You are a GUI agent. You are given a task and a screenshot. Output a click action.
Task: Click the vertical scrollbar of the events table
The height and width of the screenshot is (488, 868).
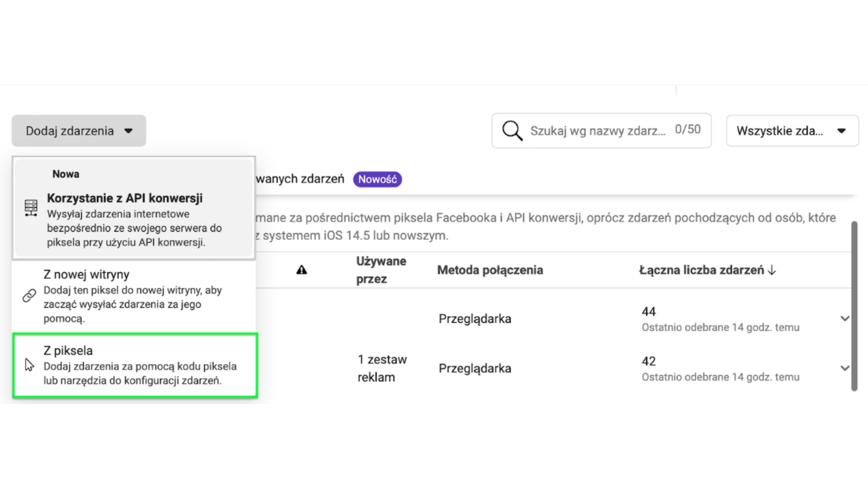tap(854, 306)
